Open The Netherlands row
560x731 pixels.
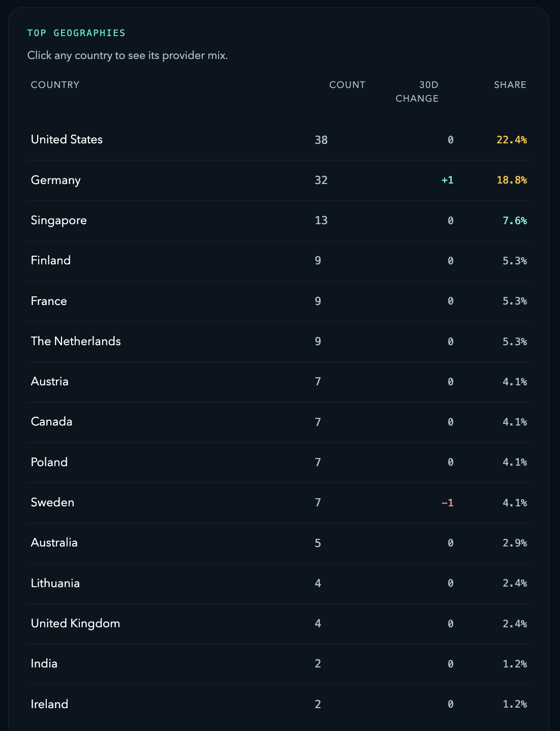tap(76, 341)
